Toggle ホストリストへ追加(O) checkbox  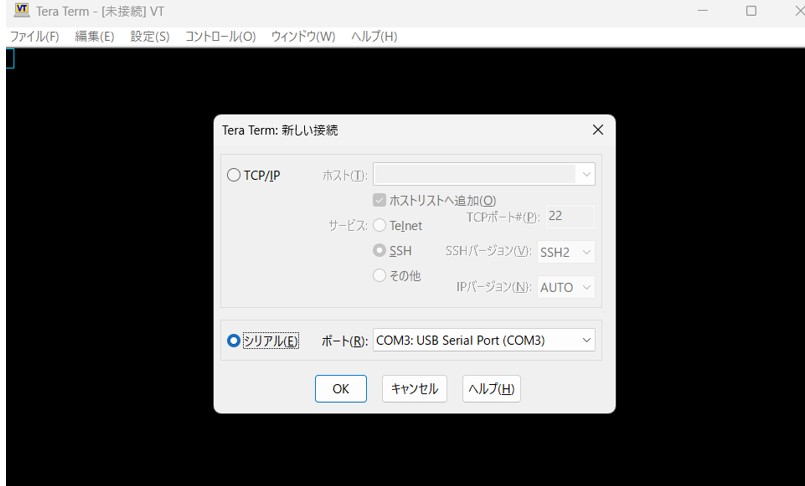click(x=379, y=200)
